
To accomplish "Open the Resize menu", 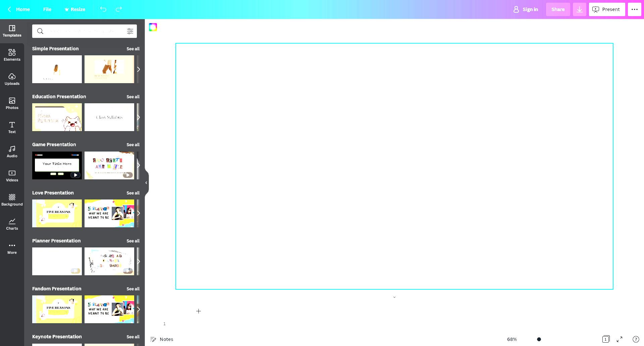I will pyautogui.click(x=75, y=9).
